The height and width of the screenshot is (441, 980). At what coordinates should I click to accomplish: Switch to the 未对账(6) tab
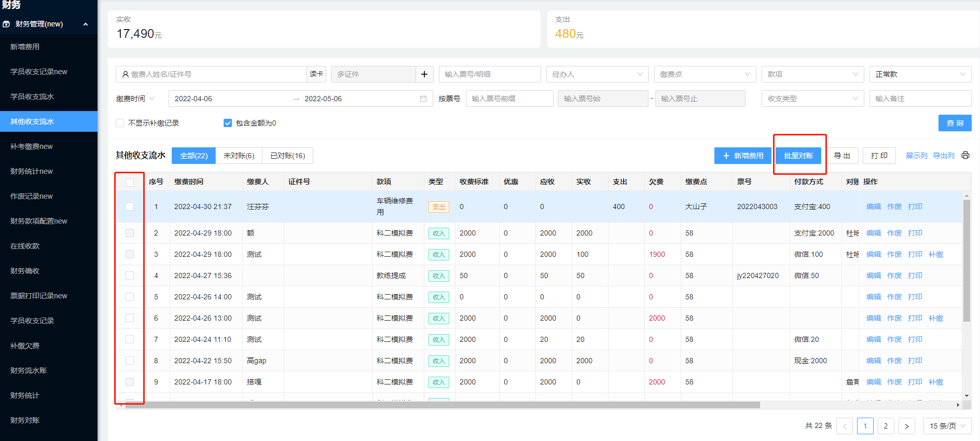[239, 156]
